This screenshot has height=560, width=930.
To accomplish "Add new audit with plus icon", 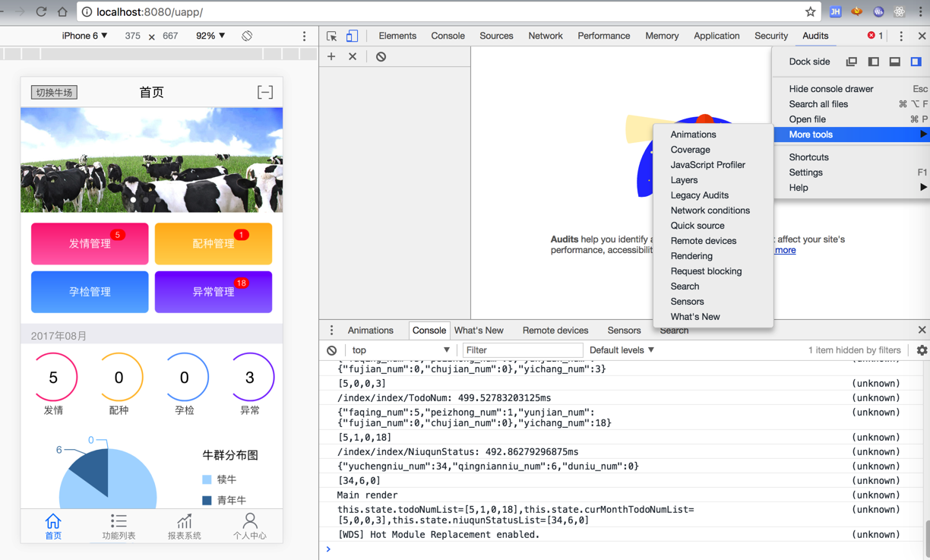I will 331,56.
